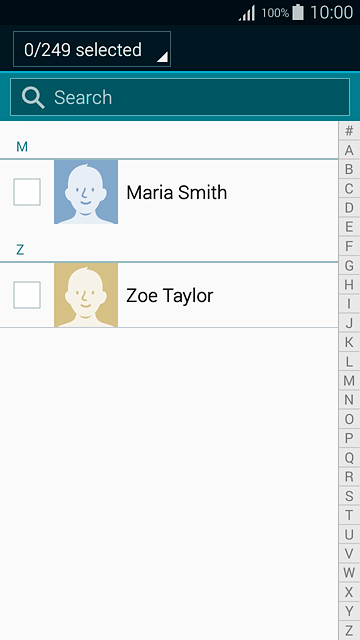360x640 pixels.
Task: Check the box next to Zoe Taylor
Action: point(27,295)
